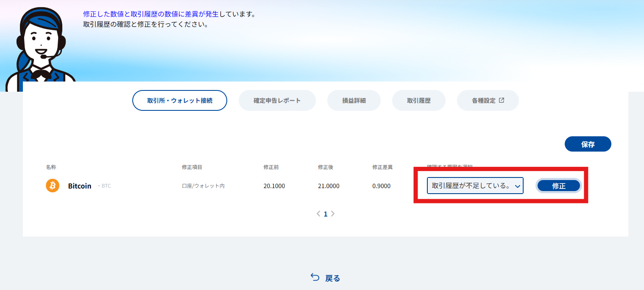644x290 pixels.
Task: Click the 取引履歴の確認と修正を行ってください。 message
Action: coord(145,24)
